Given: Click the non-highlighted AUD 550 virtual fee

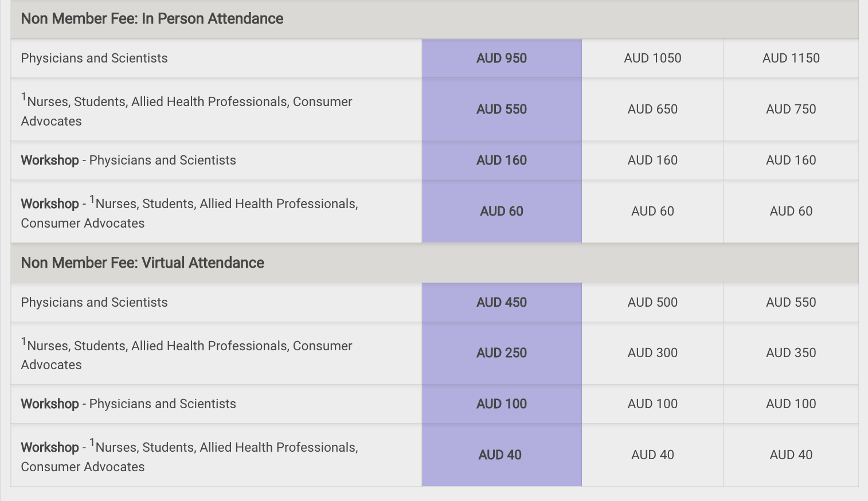Looking at the screenshot, I should pyautogui.click(x=791, y=303).
